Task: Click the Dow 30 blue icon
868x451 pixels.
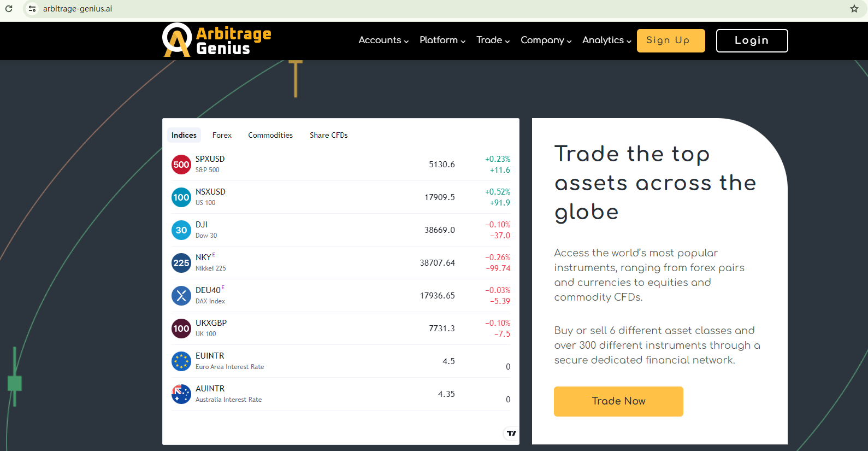Action: tap(181, 230)
